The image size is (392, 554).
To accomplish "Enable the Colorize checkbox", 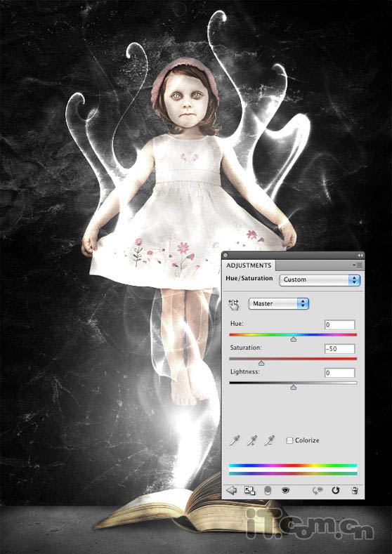I will coord(289,440).
